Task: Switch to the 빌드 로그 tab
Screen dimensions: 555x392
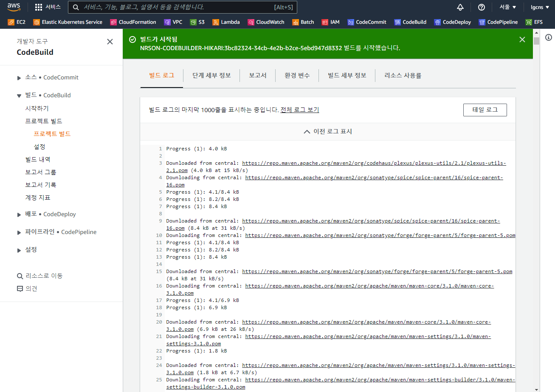Action: coord(162,75)
